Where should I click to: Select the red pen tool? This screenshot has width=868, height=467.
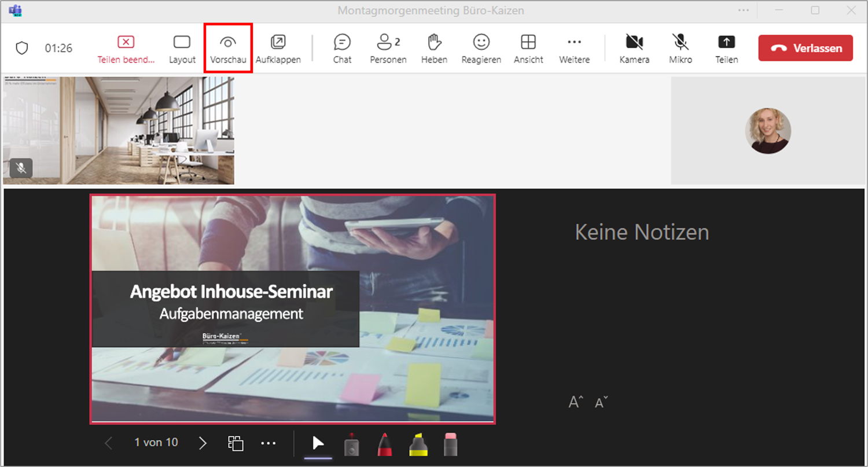(385, 444)
